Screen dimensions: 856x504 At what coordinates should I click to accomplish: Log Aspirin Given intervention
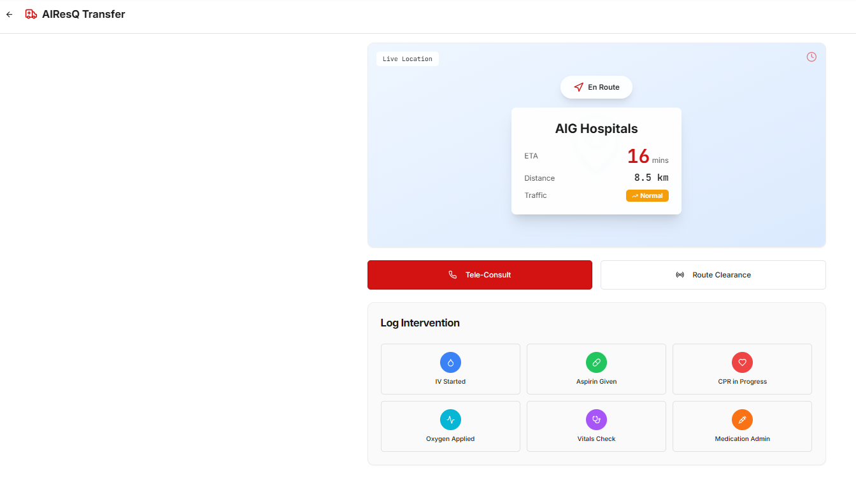pos(596,369)
